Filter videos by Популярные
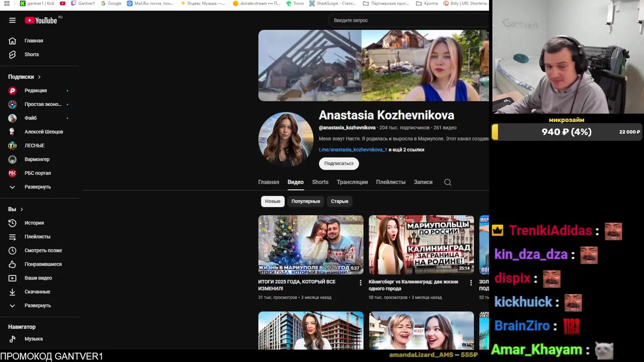Image resolution: width=644 pixels, height=362 pixels. [305, 201]
